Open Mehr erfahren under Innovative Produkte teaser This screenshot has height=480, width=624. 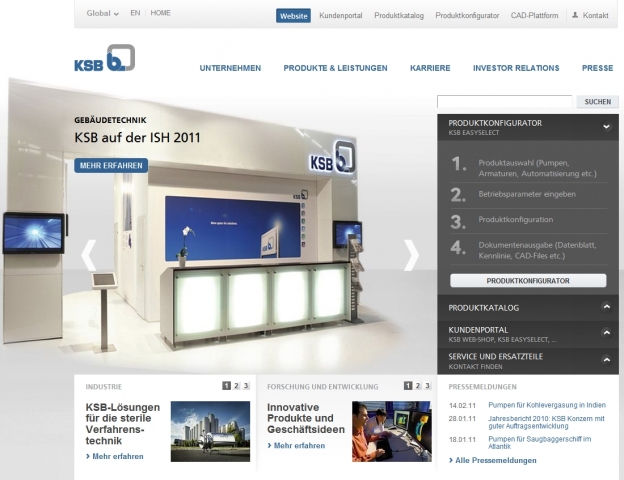[296, 446]
